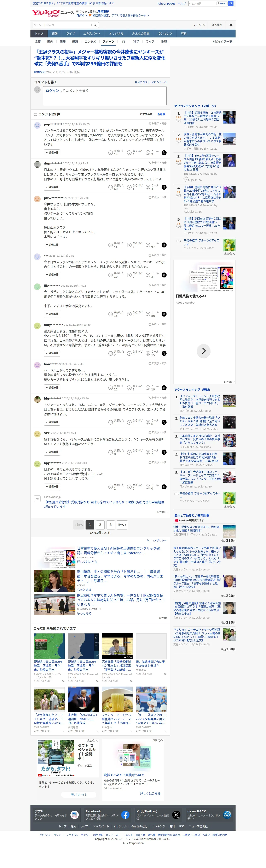Go to comments page 2
This screenshot has width=266, height=868.
point(100,525)
